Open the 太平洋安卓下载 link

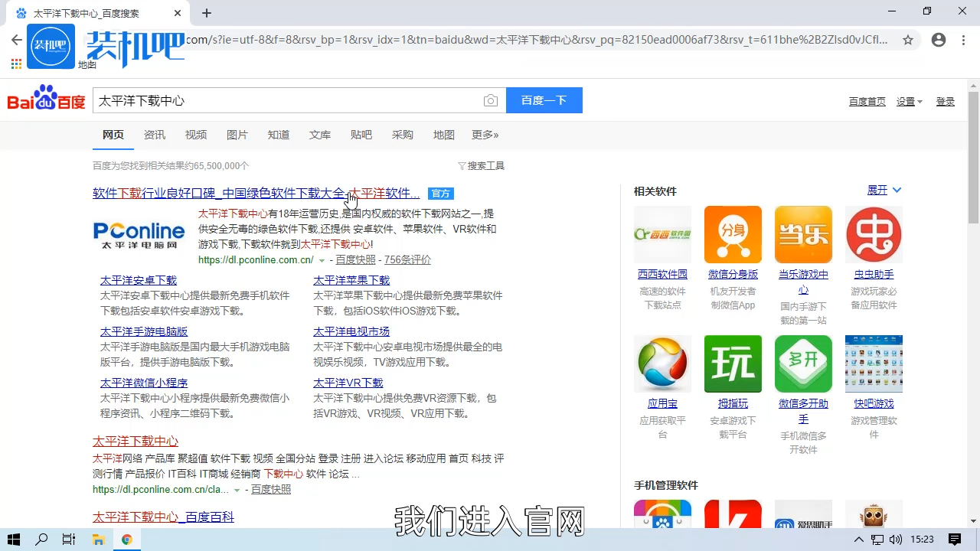(x=138, y=280)
